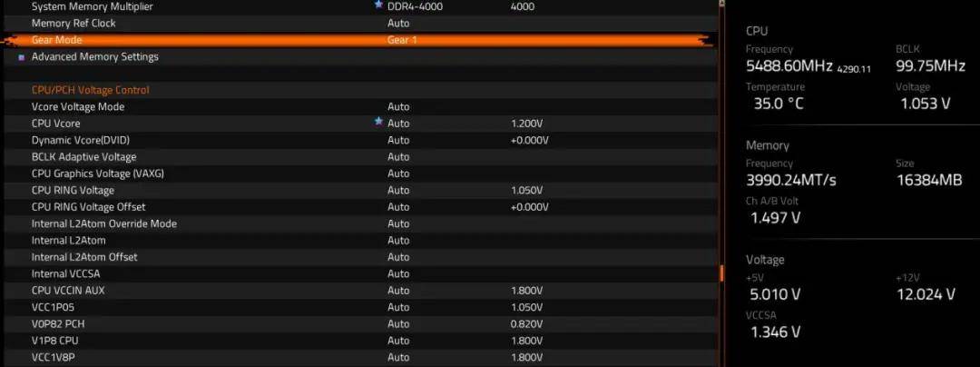Click the CPU/PCH Voltage Control section heading
This screenshot has width=980, height=367.
pyautogui.click(x=90, y=90)
